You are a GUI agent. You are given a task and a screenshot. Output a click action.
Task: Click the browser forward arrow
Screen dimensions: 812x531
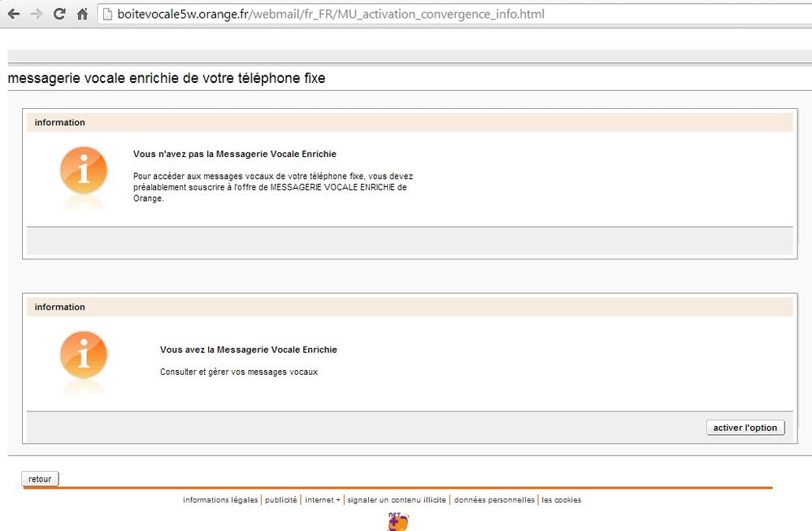tap(37, 14)
